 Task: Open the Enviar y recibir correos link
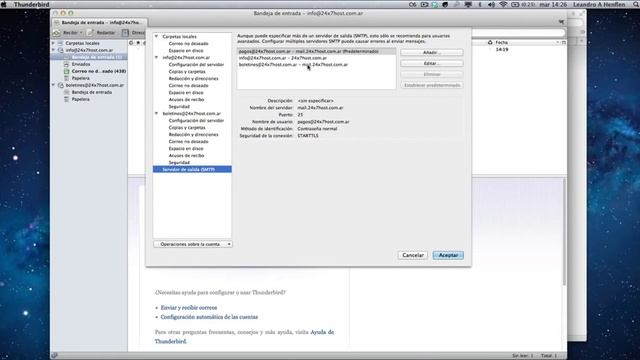click(x=189, y=308)
